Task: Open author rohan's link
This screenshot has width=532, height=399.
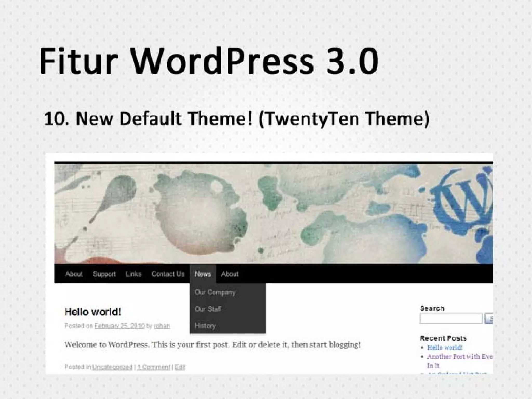Action: 162,326
